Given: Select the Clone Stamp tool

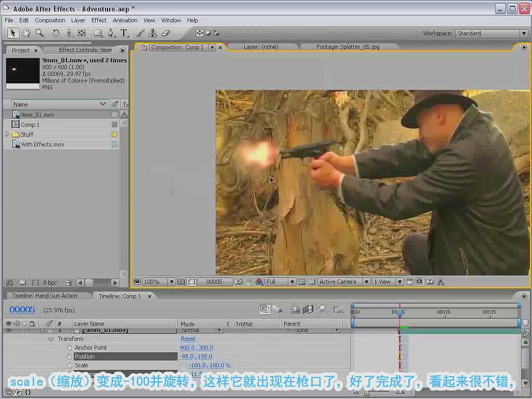Looking at the screenshot, I should coord(153,33).
